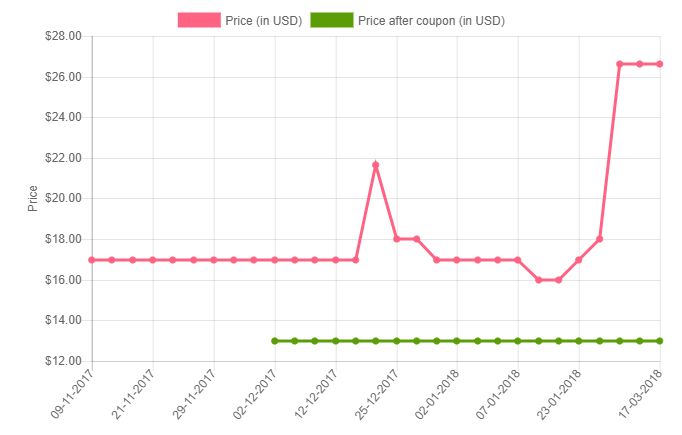
Task: Click the first pink data point at 09-11-2017
Action: (92, 260)
